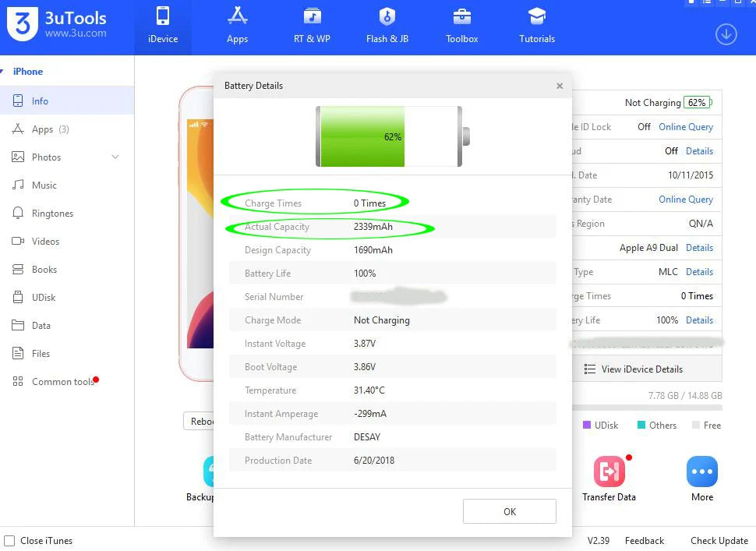
Task: Click the UDisk purple legend swatch
Action: point(587,425)
